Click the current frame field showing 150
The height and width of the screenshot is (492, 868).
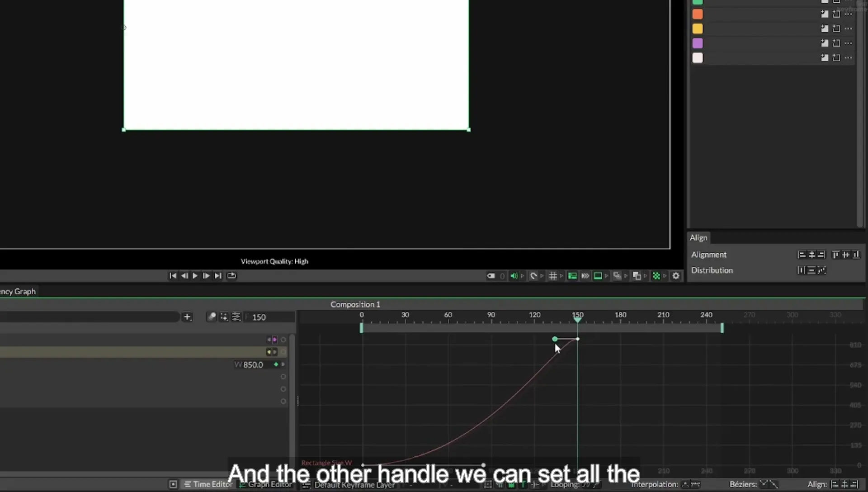pos(270,317)
